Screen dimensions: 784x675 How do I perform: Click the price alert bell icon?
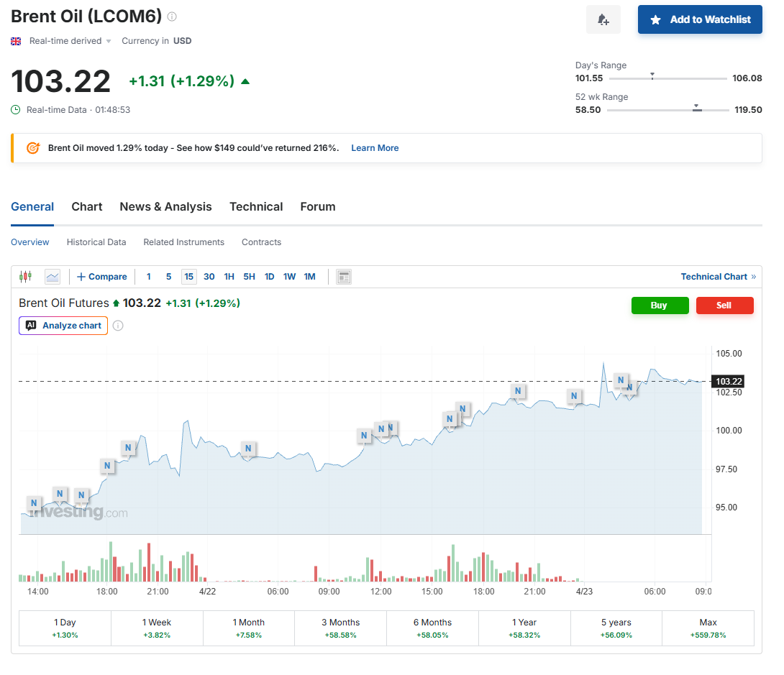pyautogui.click(x=603, y=19)
